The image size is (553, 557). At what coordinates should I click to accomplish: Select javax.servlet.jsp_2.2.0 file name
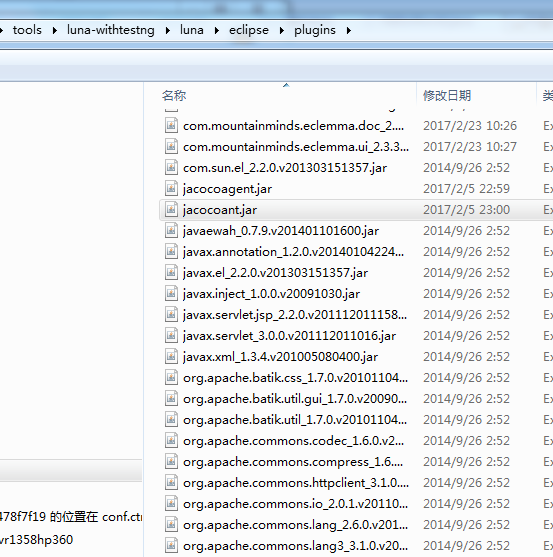click(x=295, y=315)
